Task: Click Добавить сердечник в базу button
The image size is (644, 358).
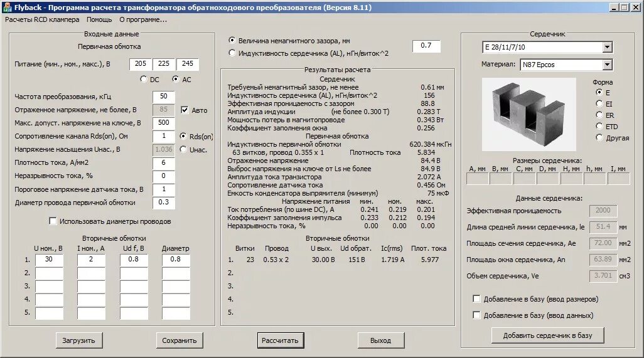Action: click(547, 335)
